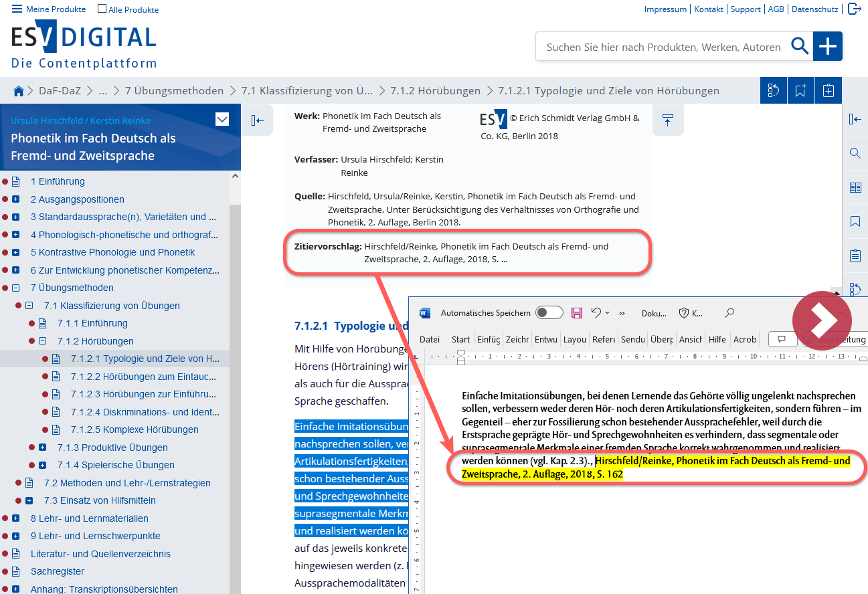Collapse the 7 Übungsmethoden tree node

tap(16, 288)
